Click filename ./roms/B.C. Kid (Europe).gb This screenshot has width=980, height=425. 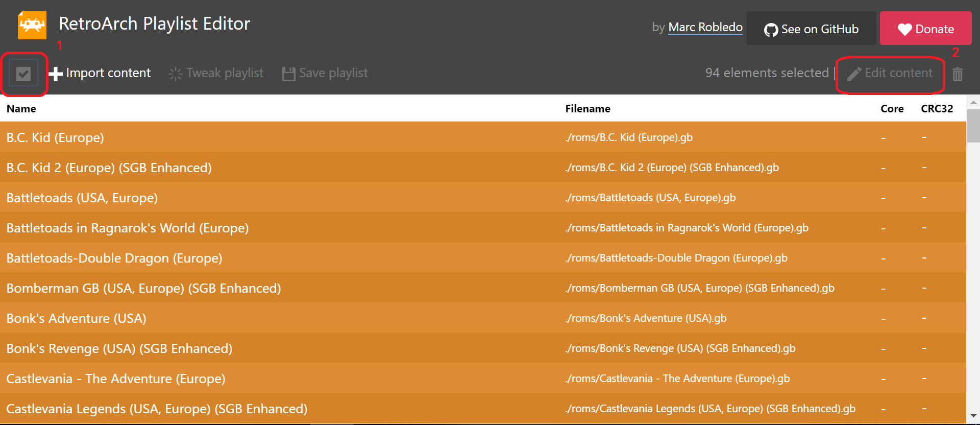tap(629, 137)
